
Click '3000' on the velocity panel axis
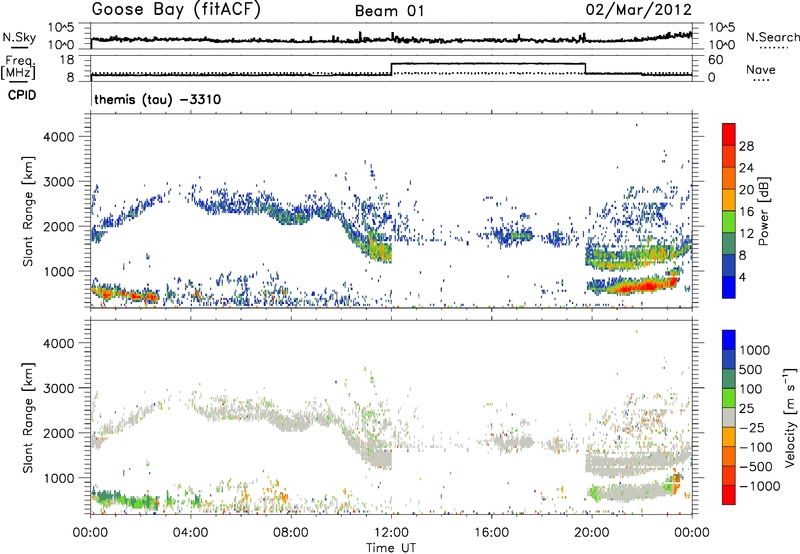point(58,388)
